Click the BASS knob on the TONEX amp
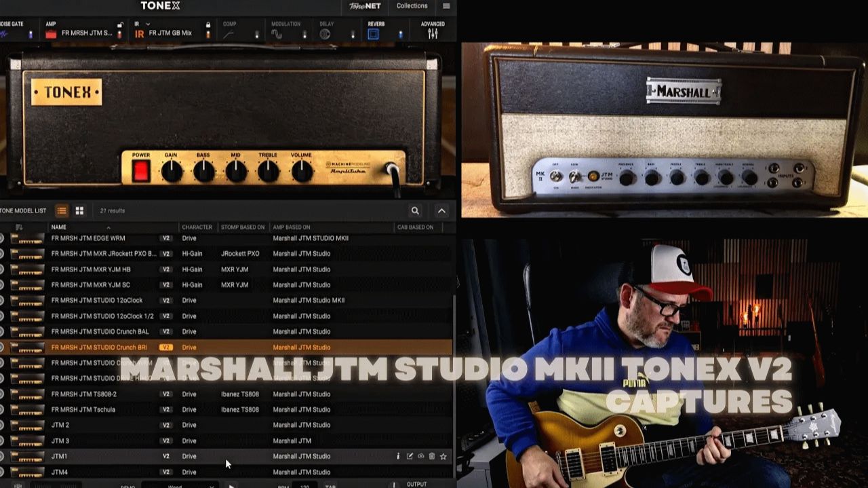This screenshot has width=868, height=488. pos(203,172)
